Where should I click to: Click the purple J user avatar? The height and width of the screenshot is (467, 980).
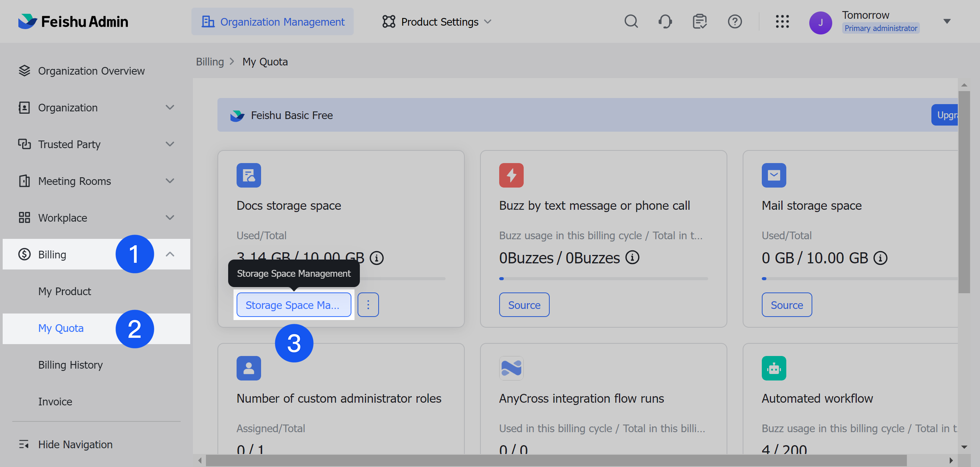[x=820, y=23]
